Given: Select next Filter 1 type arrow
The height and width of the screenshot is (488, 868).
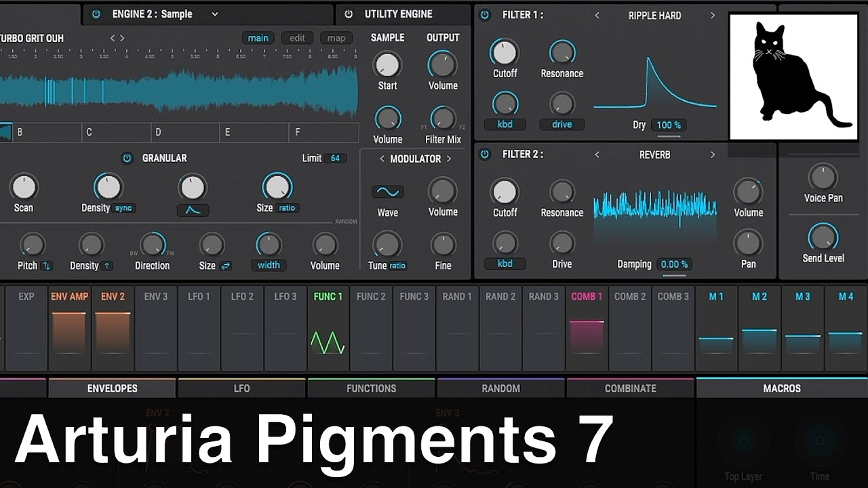Looking at the screenshot, I should (712, 16).
